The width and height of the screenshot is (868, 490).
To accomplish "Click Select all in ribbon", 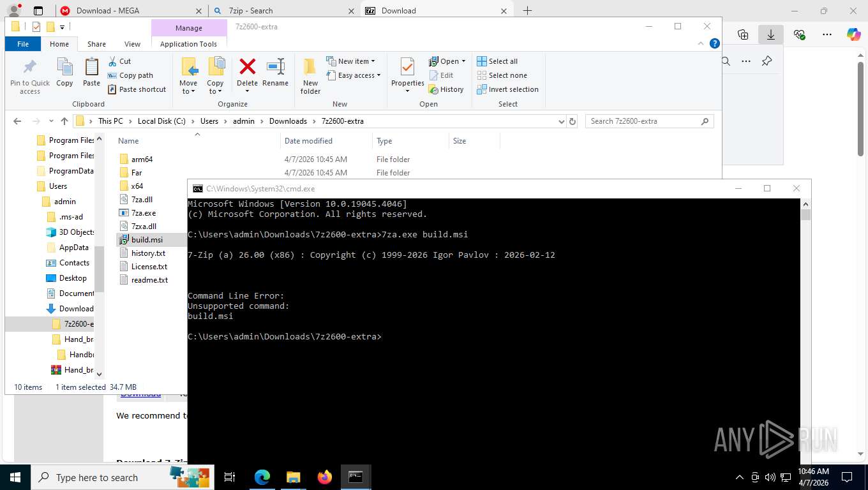I will pyautogui.click(x=497, y=61).
